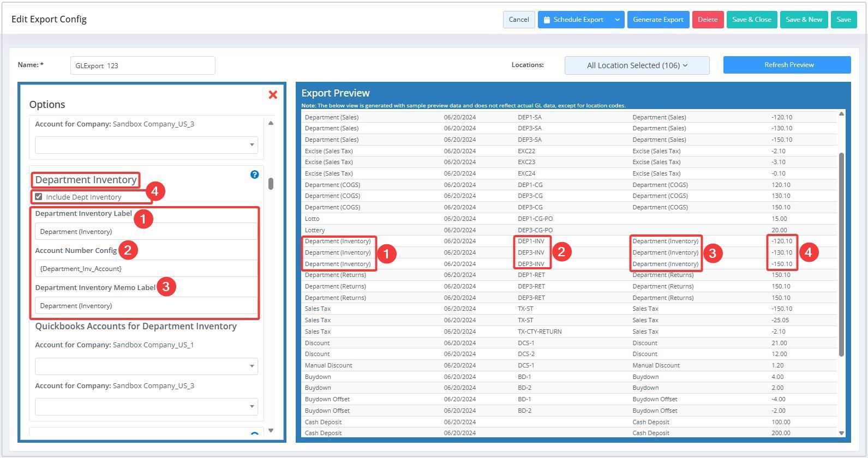Screen dimensions: 868x458
Task: Click Save & Close button
Action: [751, 20]
